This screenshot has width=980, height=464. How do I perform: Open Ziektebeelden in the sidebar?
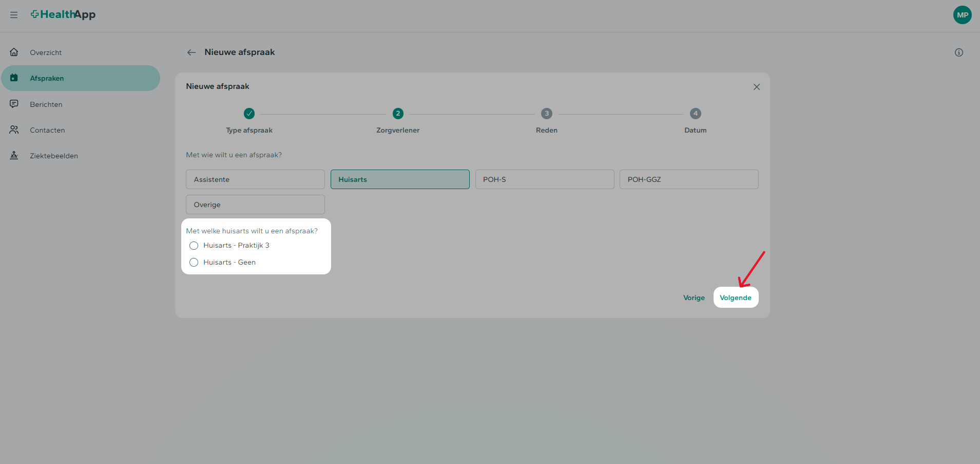pos(81,156)
